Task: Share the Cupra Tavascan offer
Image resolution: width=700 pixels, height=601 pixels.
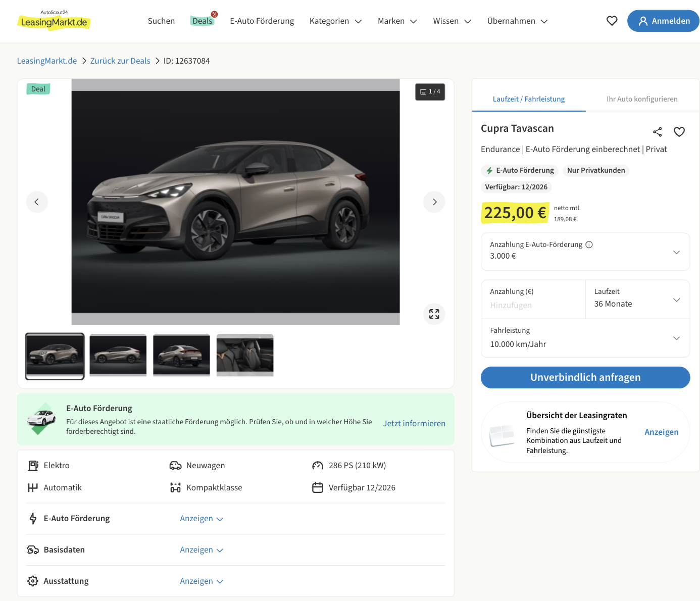Action: [x=657, y=132]
